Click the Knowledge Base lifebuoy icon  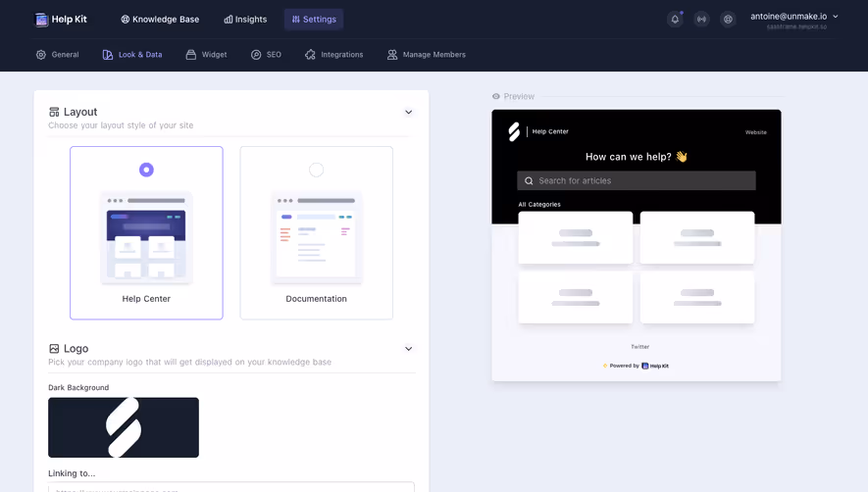[x=126, y=20]
